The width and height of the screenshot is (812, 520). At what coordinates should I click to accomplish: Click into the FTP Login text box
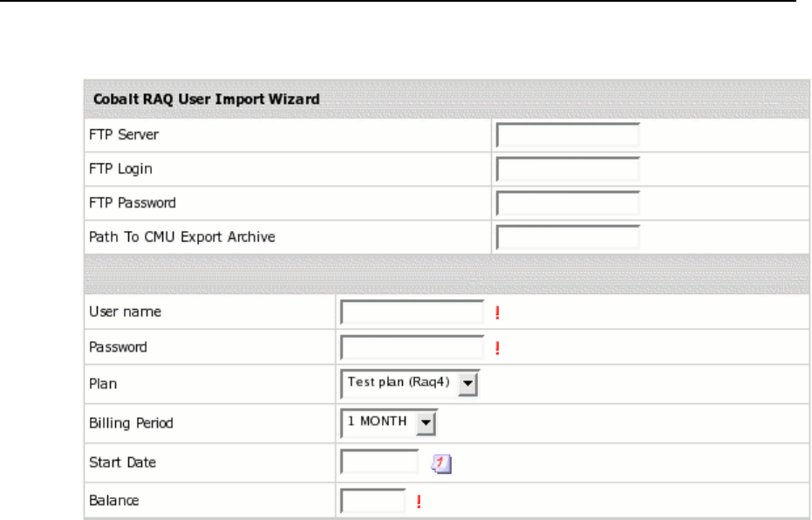click(568, 169)
